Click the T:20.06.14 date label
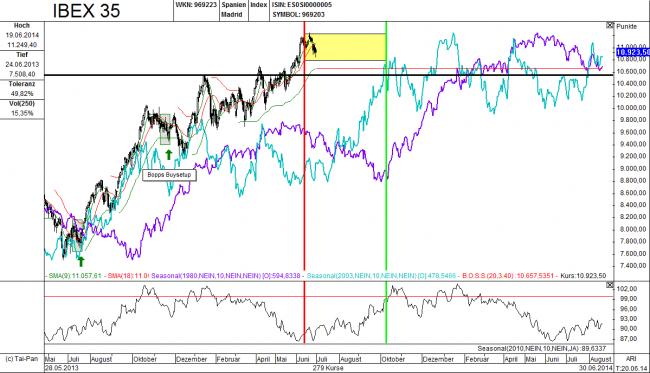 [632, 368]
